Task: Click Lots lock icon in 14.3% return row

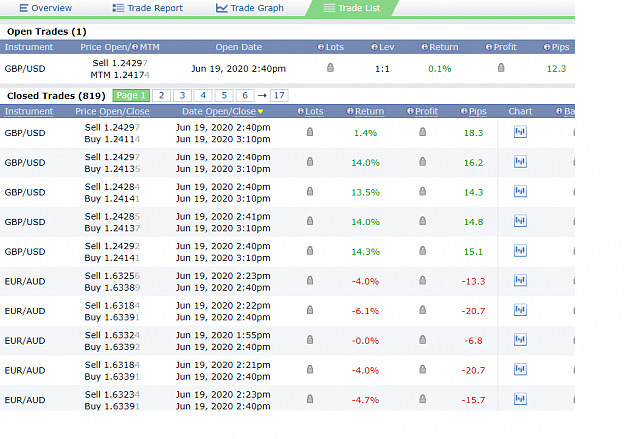Action: 310,251
